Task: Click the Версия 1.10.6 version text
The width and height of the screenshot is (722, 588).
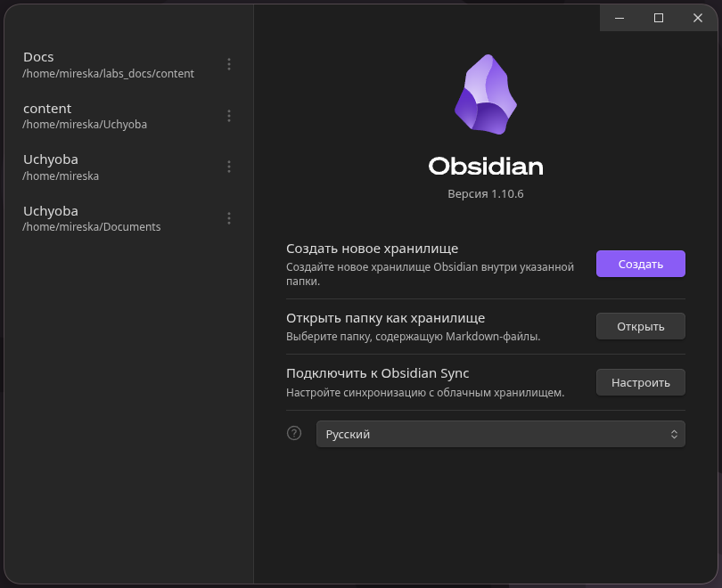Action: (x=485, y=193)
